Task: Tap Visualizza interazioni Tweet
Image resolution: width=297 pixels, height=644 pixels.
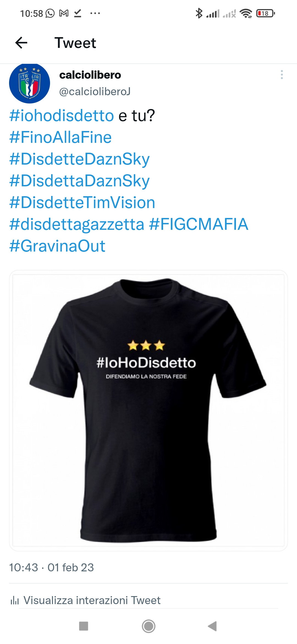Action: pos(92,600)
